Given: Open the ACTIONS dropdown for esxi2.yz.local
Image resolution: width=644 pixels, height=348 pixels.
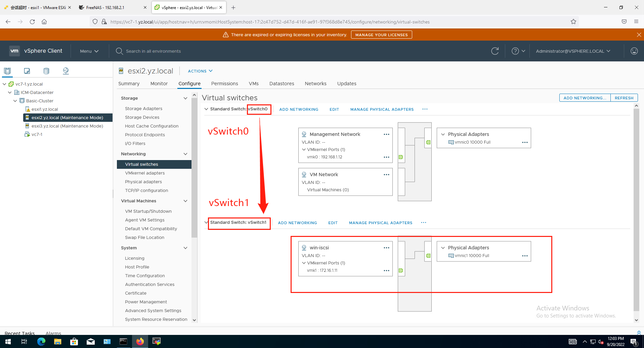Looking at the screenshot, I should 200,71.
